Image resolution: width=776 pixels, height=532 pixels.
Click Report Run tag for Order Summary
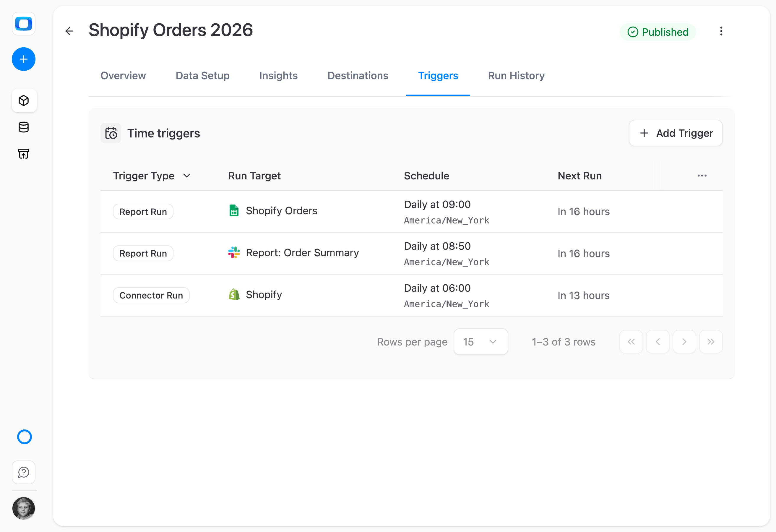(x=143, y=254)
